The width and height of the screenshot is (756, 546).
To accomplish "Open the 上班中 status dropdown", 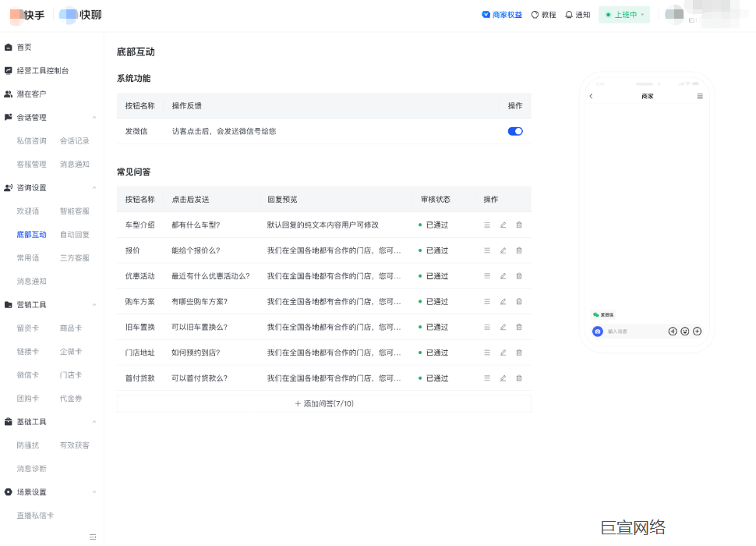I will (624, 14).
